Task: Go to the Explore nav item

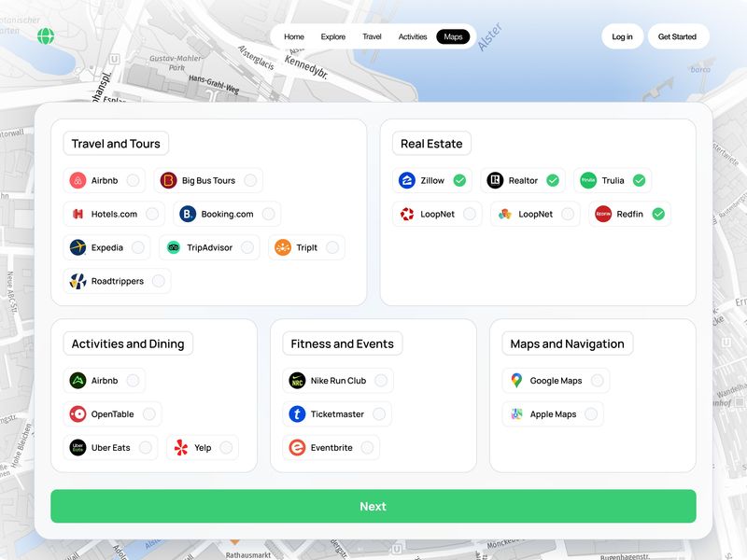Action: [333, 36]
